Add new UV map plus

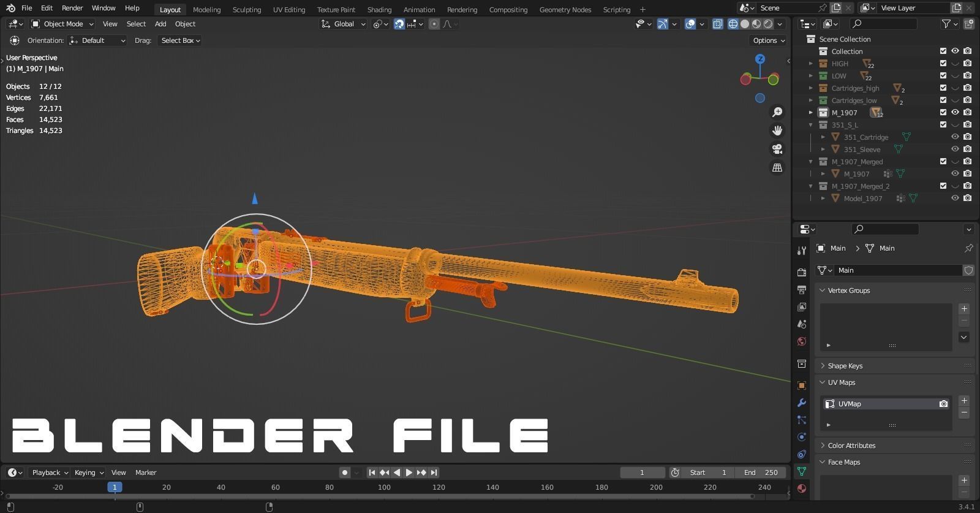(x=964, y=400)
